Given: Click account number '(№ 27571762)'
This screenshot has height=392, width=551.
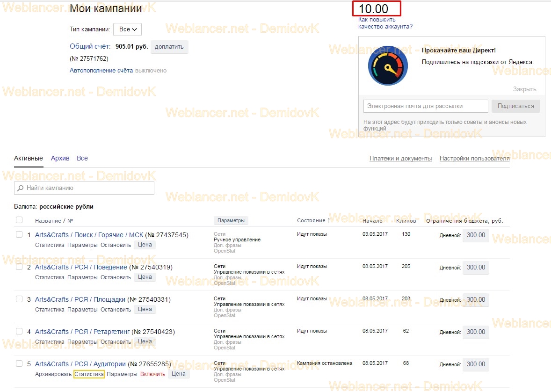Looking at the screenshot, I should click(x=89, y=59).
